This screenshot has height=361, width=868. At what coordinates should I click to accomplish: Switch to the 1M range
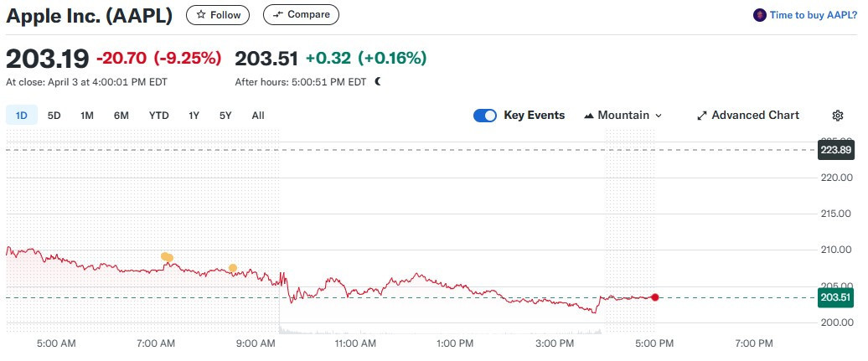[x=87, y=116]
